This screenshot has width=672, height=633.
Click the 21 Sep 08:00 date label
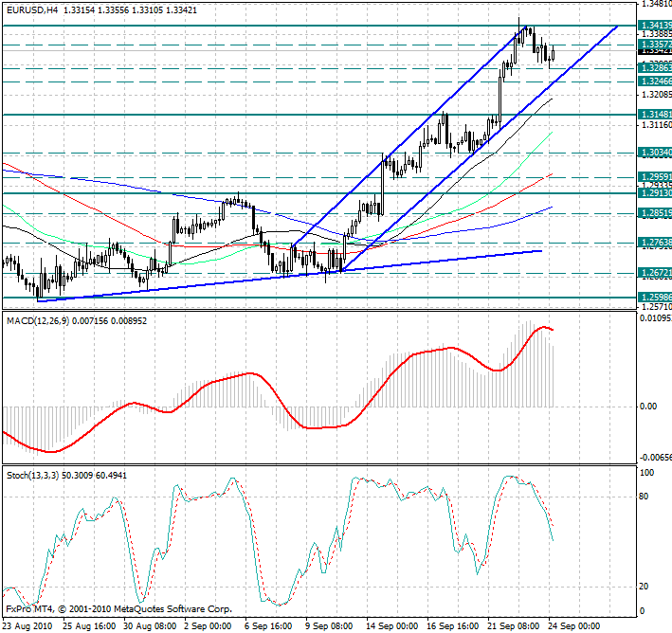click(x=514, y=626)
